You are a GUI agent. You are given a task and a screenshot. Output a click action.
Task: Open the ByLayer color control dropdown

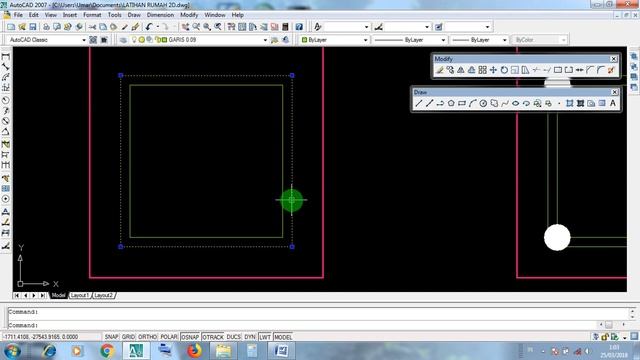[x=365, y=40]
